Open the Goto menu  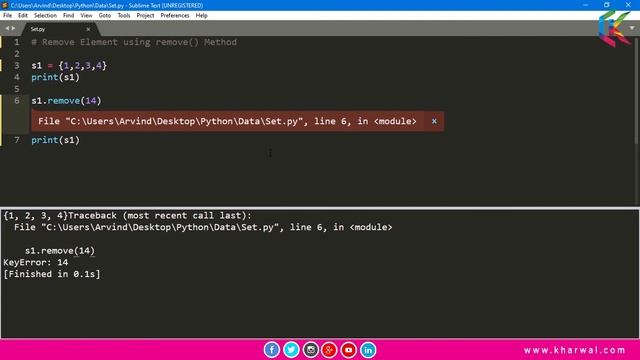pos(104,16)
